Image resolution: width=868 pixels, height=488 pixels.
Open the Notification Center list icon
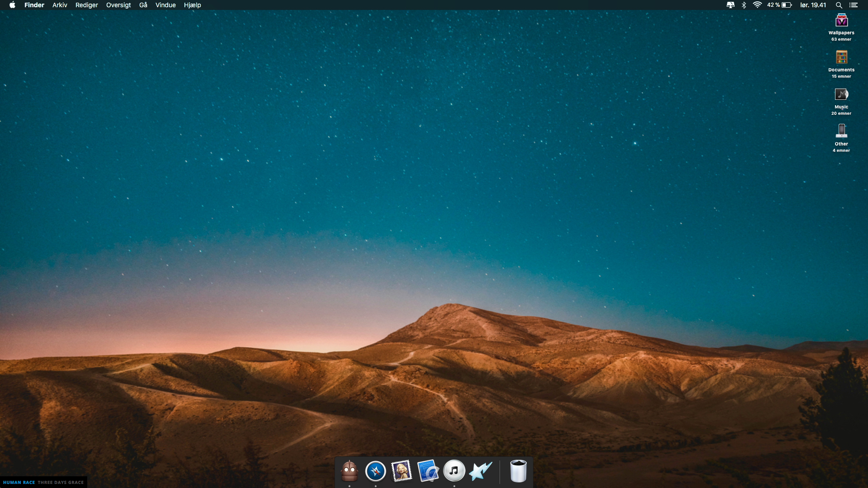(854, 5)
